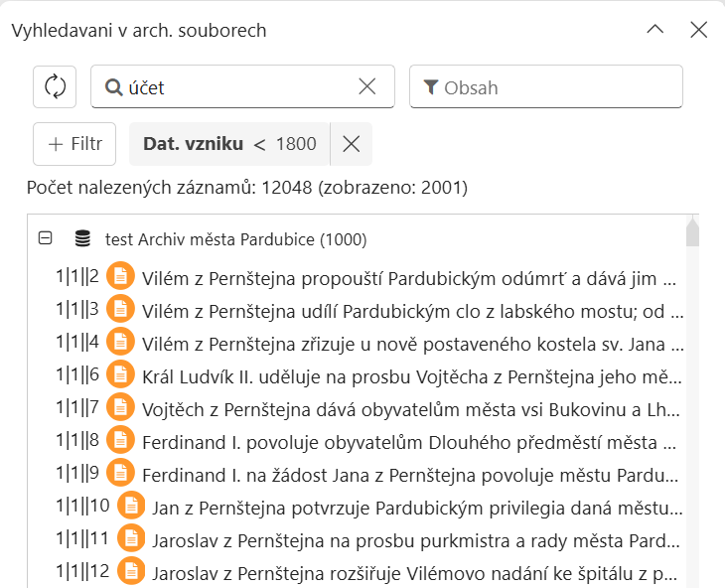Edit the 'Dat. vzniku < 1800' filter chip
Image resolution: width=725 pixels, height=588 pixels.
[229, 144]
